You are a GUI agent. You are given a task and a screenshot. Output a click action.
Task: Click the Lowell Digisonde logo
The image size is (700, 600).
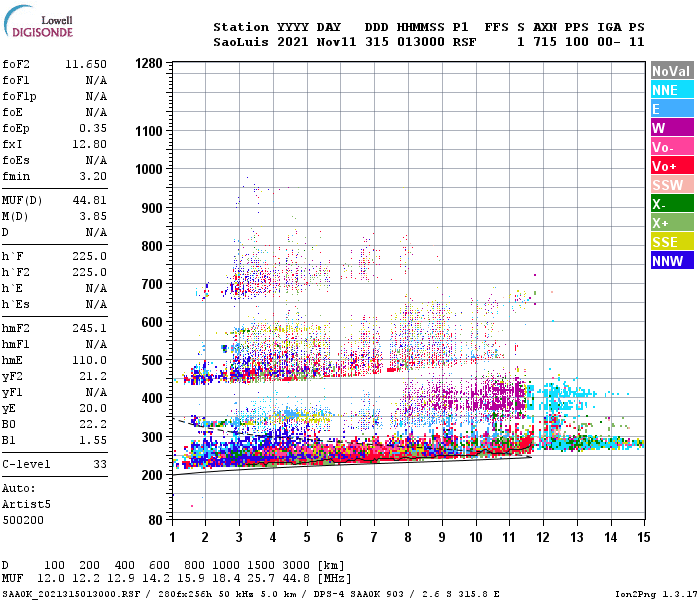pos(38,21)
